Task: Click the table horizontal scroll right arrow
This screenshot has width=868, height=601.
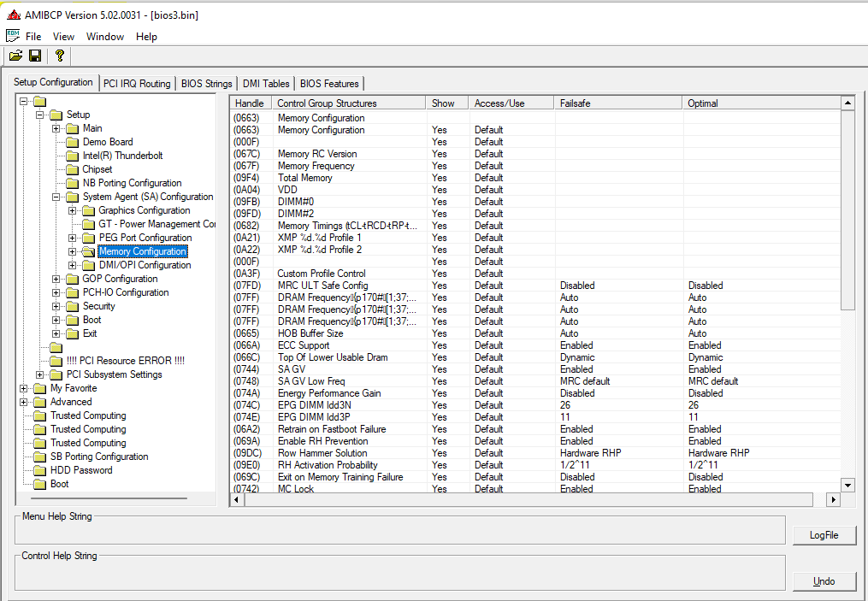Action: point(833,500)
